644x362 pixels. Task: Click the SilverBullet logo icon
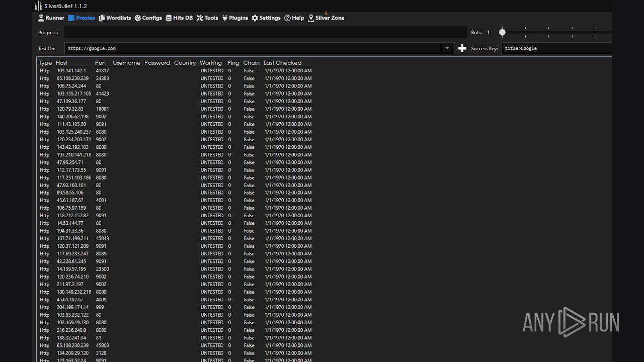tap(38, 6)
